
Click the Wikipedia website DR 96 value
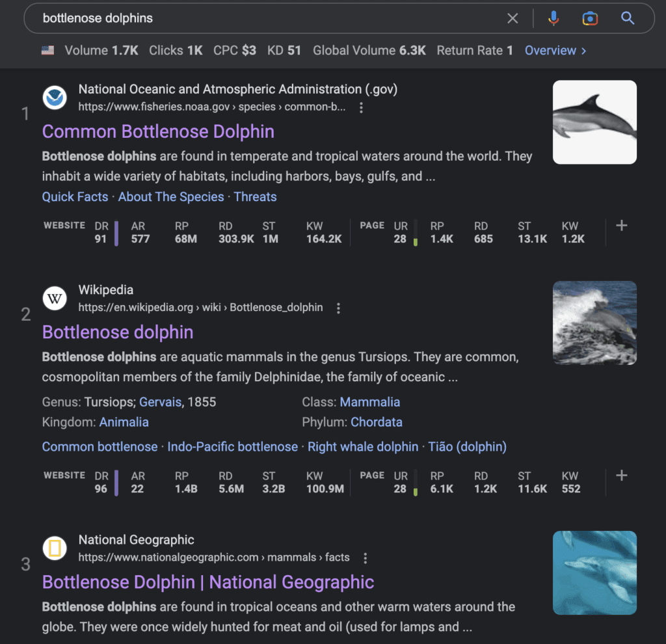(x=101, y=489)
